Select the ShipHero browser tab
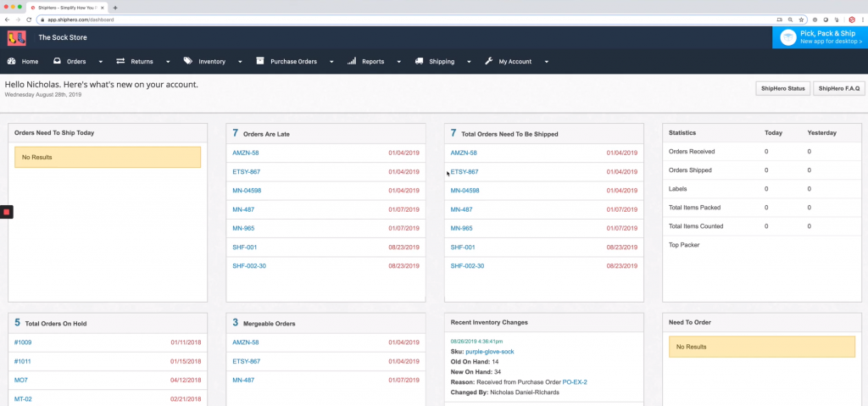The width and height of the screenshot is (868, 406). pyautogui.click(x=66, y=8)
